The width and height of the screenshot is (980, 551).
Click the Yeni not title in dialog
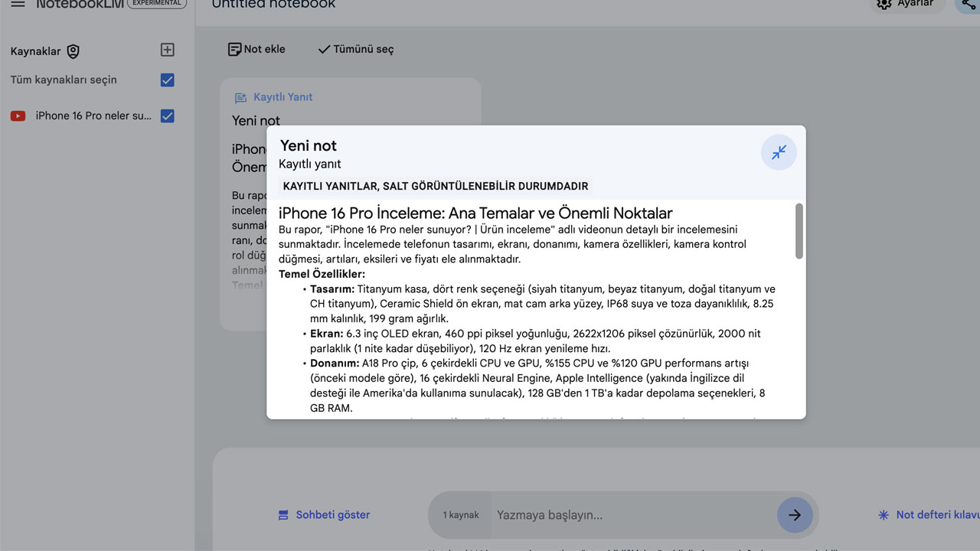(309, 145)
